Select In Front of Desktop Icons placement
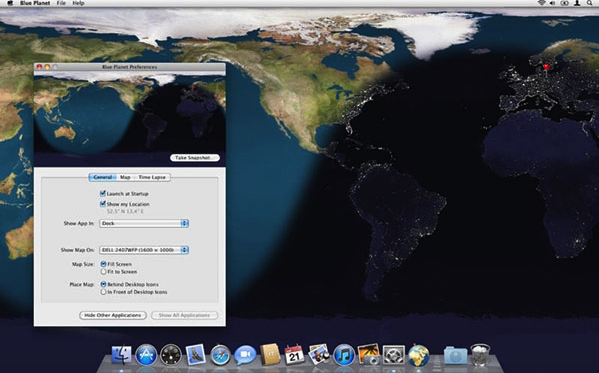 pos(103,292)
